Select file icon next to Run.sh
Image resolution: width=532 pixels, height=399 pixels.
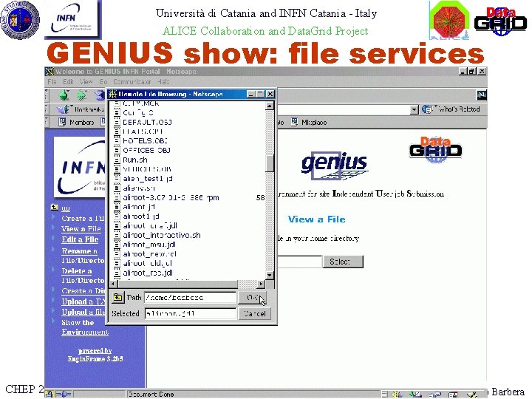pos(117,160)
